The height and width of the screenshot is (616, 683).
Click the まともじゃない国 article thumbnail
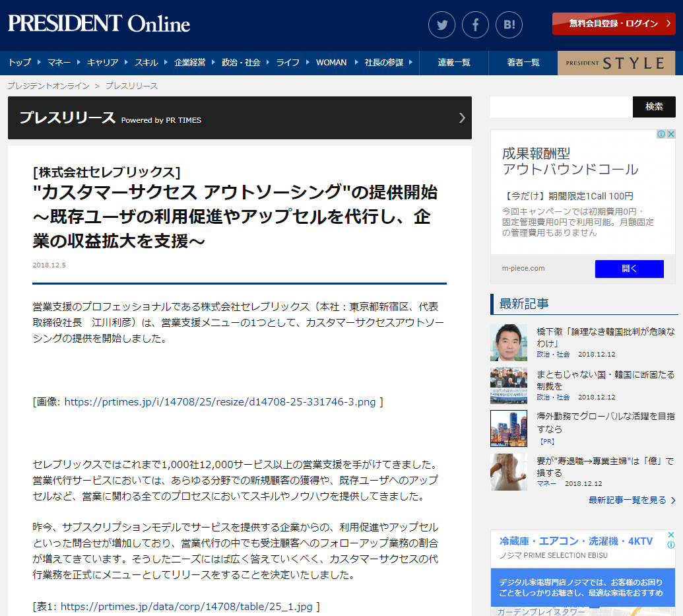click(509, 386)
